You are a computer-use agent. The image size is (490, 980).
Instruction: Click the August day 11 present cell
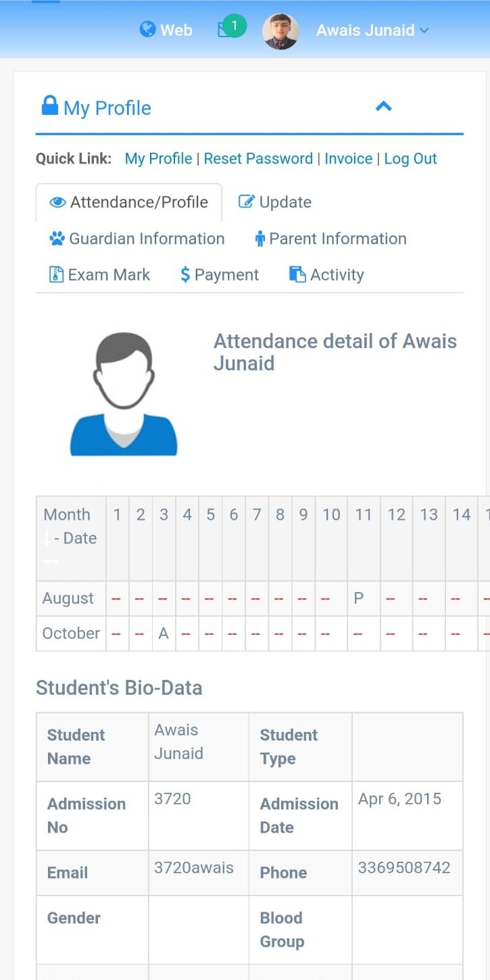point(359,598)
